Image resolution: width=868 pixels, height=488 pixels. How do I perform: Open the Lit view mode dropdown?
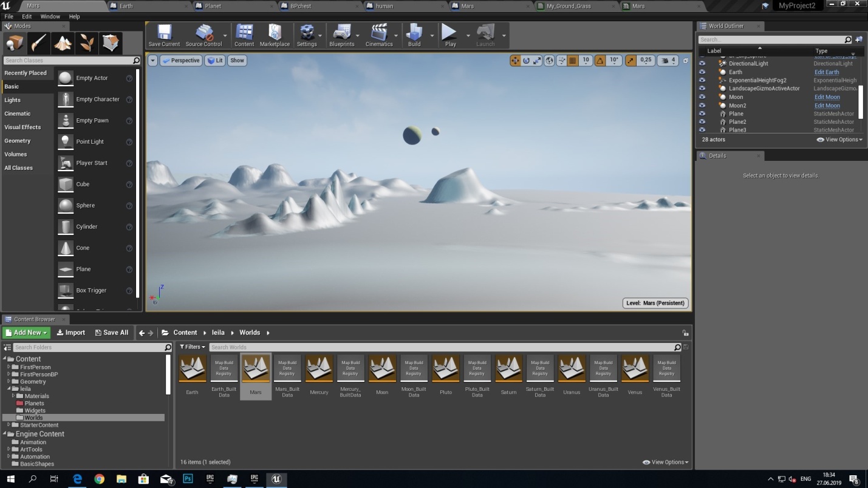coord(215,61)
